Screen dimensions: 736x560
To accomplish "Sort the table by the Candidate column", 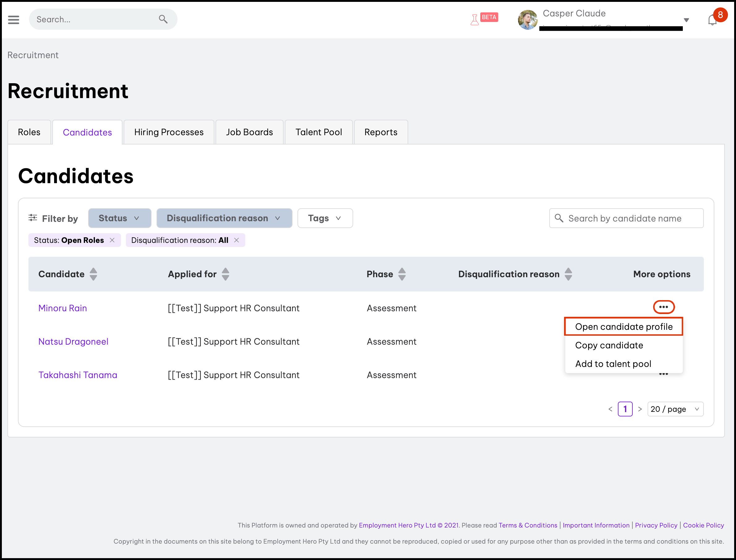I will click(x=93, y=274).
